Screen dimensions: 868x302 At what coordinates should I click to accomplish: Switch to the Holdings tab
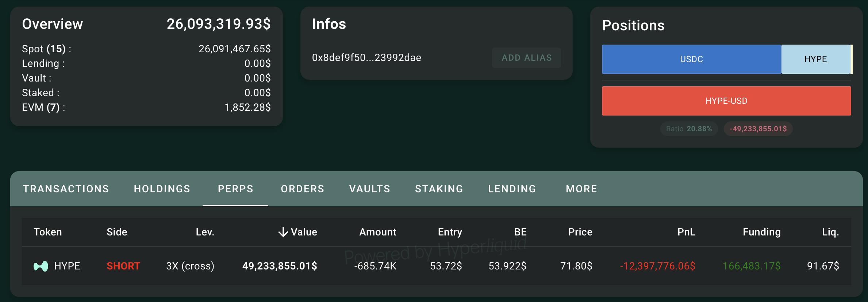(x=162, y=189)
